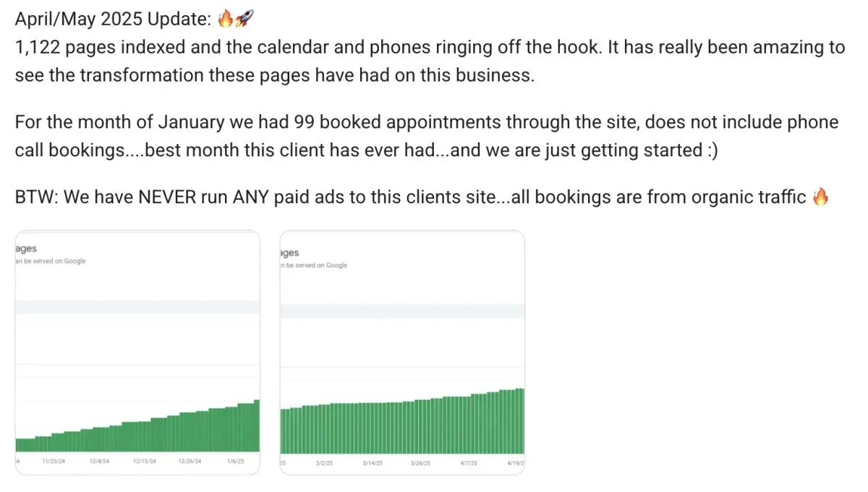The height and width of the screenshot is (492, 868).
Task: Select the 12/15/24 date on left chart
Action: click(146, 461)
